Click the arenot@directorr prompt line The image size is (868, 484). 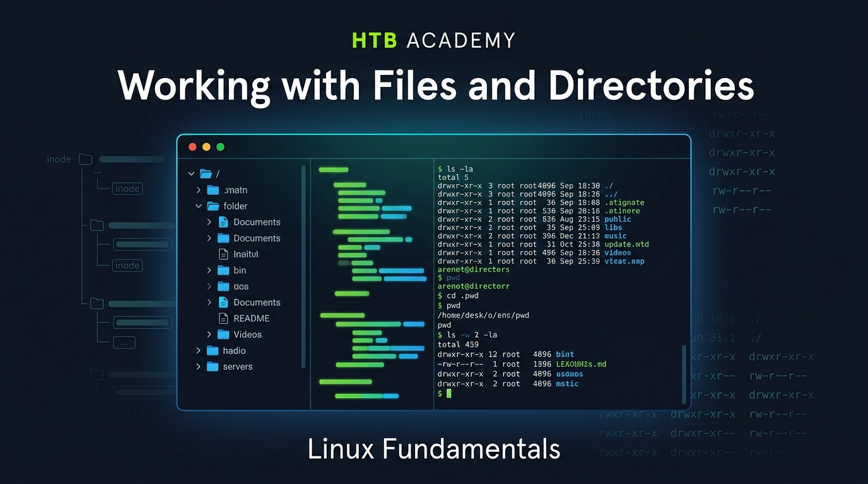tap(474, 286)
